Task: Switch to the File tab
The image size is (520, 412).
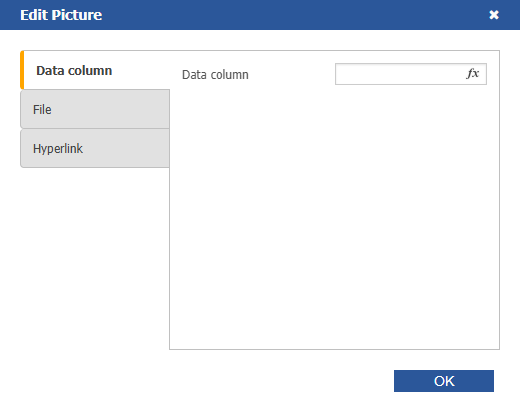Action: 95,109
